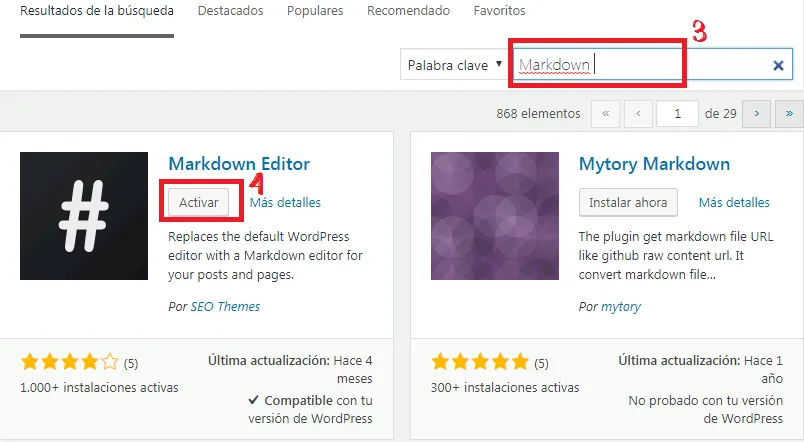Click the Mytory Markdown star rating
The image size is (804, 442).
tap(480, 362)
